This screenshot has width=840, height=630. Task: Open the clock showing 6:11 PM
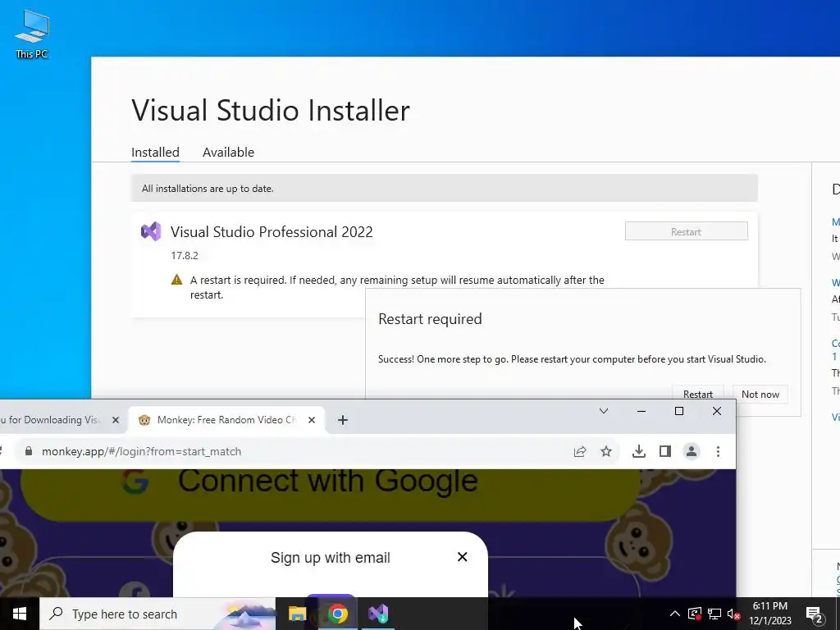769,614
